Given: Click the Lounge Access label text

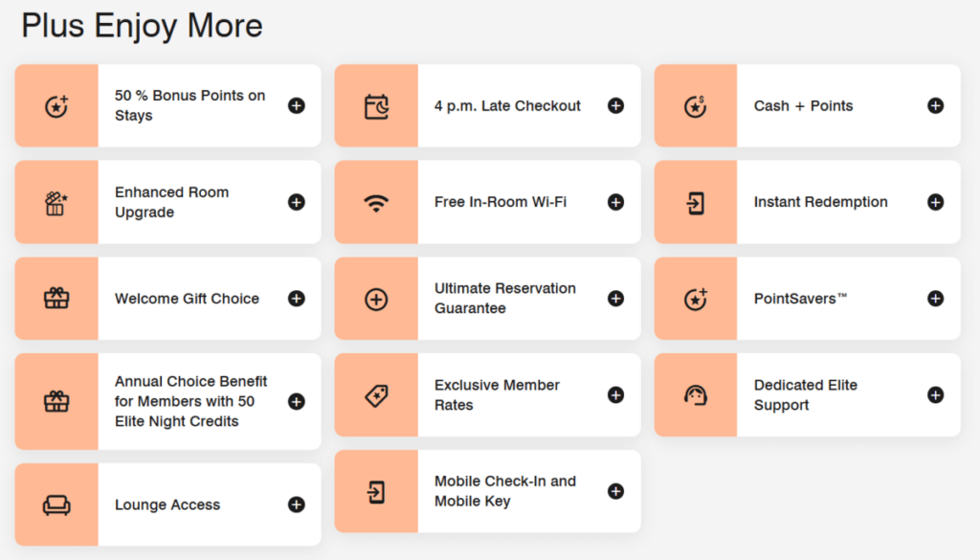Looking at the screenshot, I should pyautogui.click(x=167, y=504).
